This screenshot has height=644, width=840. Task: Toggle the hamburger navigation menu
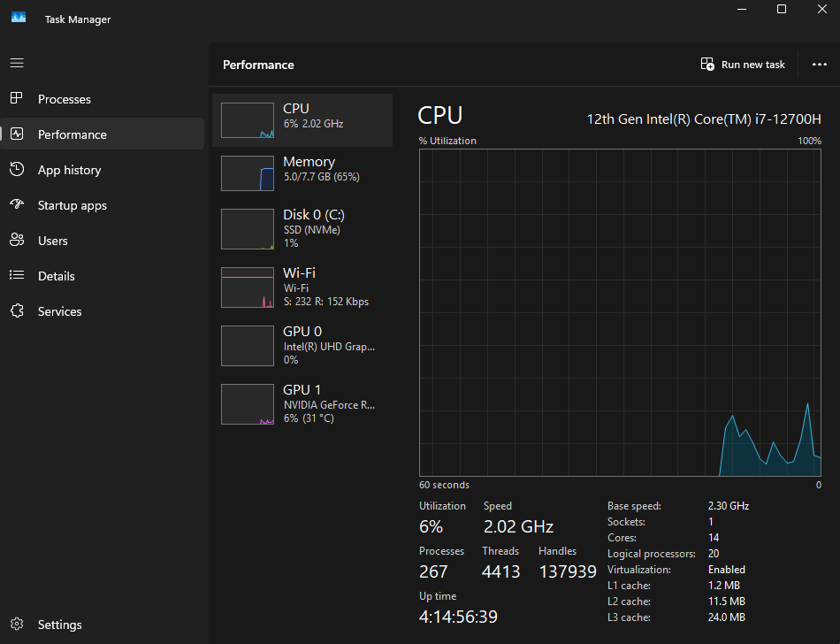17,63
